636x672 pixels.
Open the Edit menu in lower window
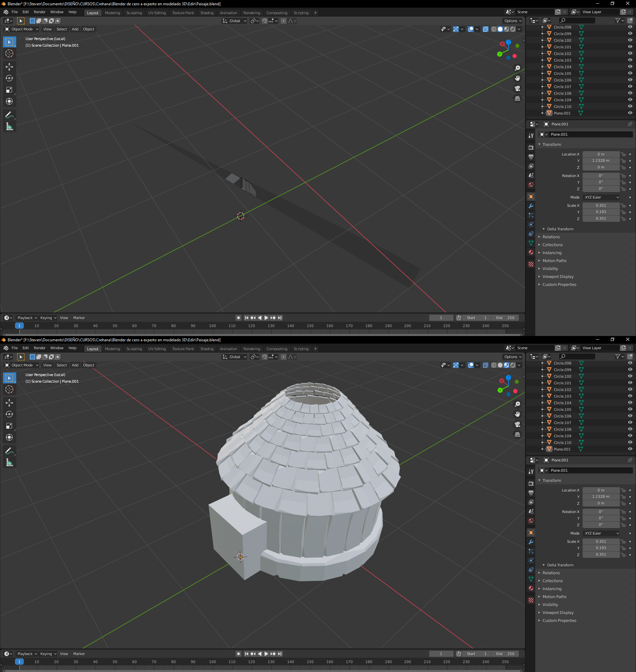pos(26,348)
